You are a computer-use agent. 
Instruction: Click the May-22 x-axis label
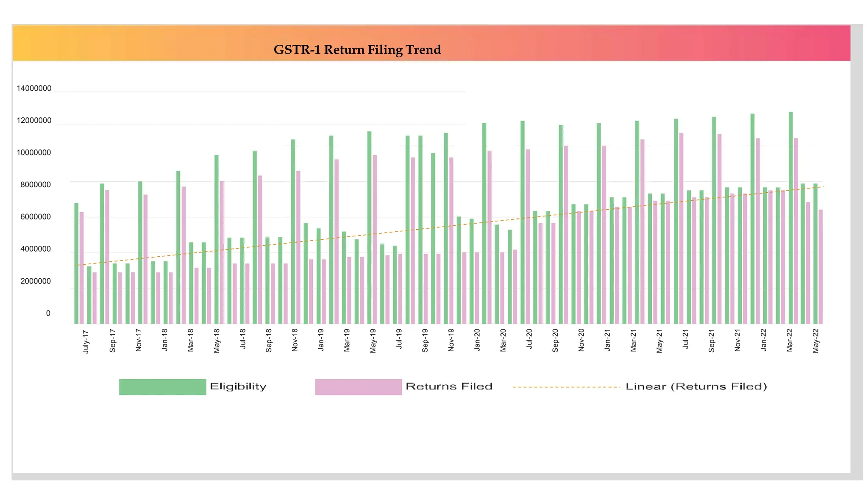coord(815,340)
